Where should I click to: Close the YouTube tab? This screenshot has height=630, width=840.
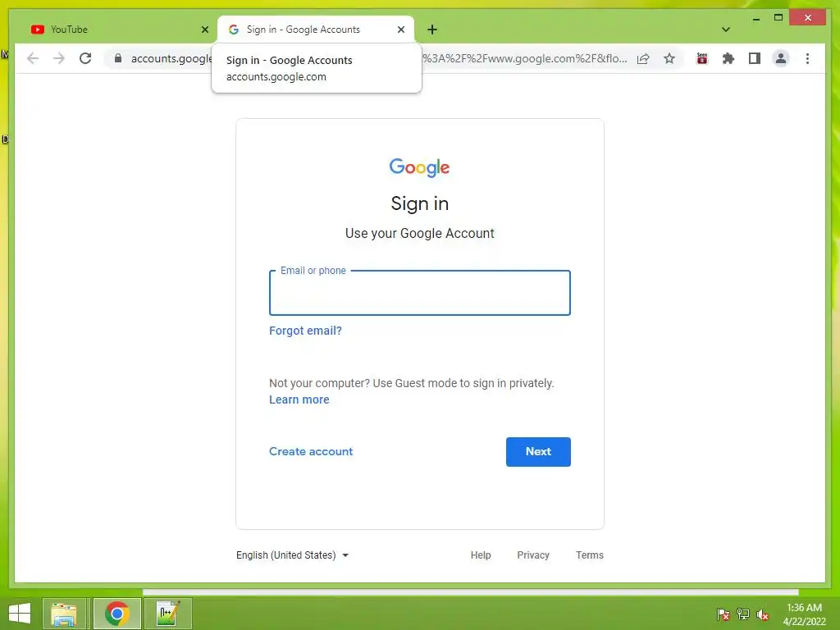(204, 30)
